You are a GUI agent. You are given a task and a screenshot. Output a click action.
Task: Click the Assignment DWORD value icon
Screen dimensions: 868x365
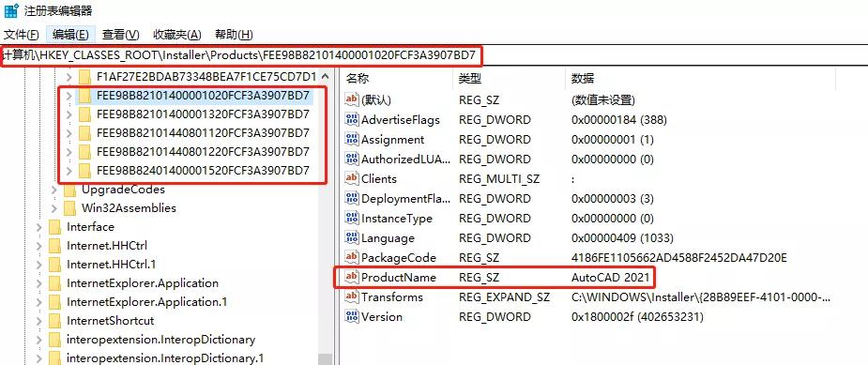click(x=352, y=140)
